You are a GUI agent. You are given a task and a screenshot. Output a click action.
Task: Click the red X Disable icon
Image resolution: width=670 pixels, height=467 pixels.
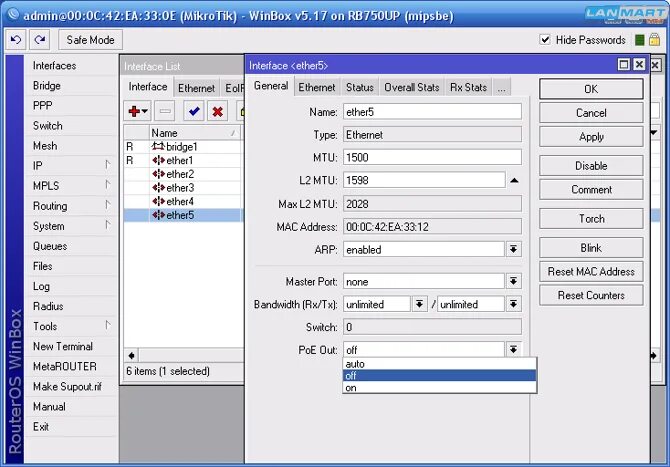coord(217,112)
